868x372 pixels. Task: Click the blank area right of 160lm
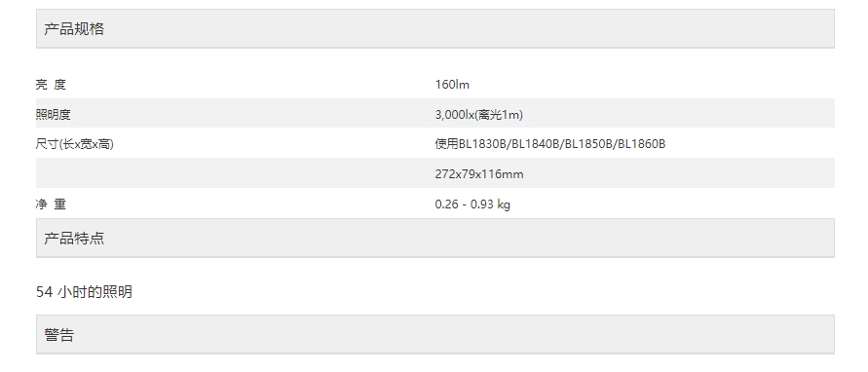coord(652,84)
